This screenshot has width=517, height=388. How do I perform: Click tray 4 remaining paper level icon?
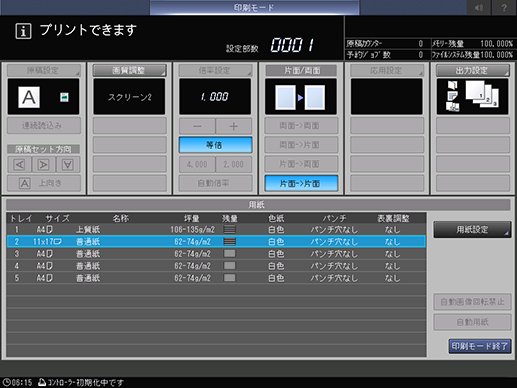point(230,266)
